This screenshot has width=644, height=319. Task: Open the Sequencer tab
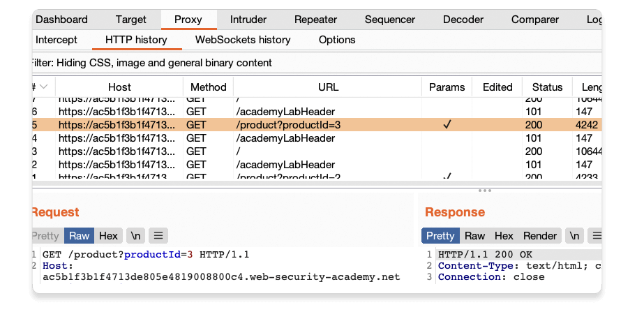[x=390, y=20]
